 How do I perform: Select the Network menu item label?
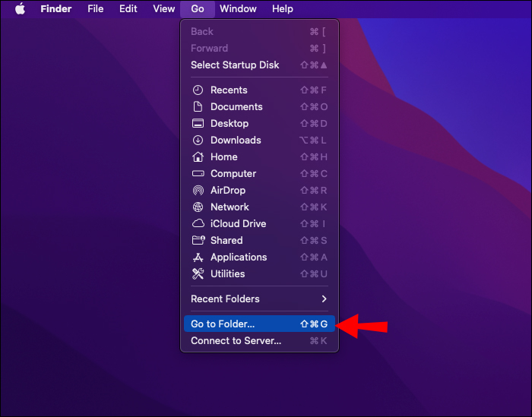(230, 207)
